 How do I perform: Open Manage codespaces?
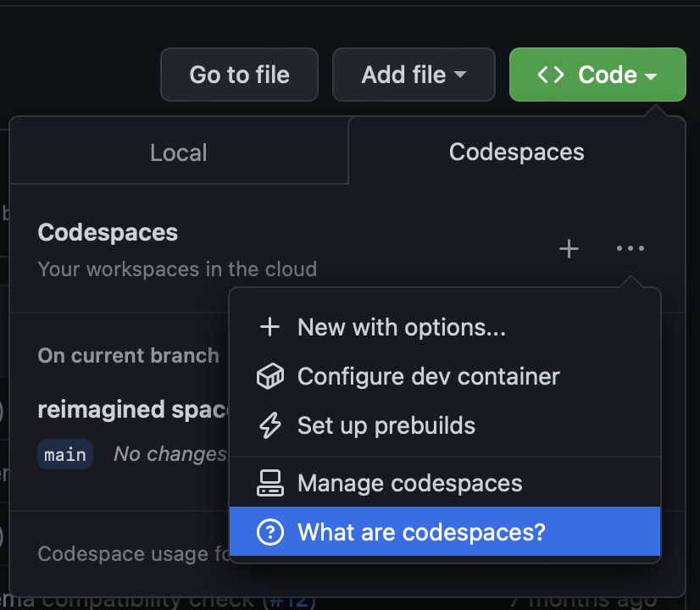click(x=445, y=483)
